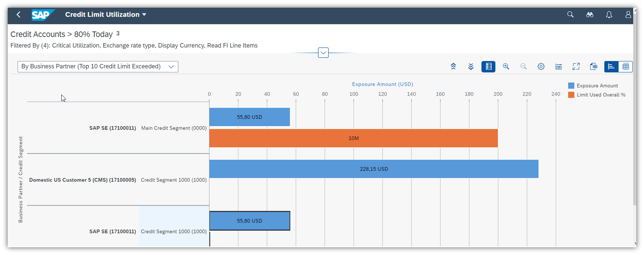Drill up with double up-chevron icon

[x=453, y=66]
